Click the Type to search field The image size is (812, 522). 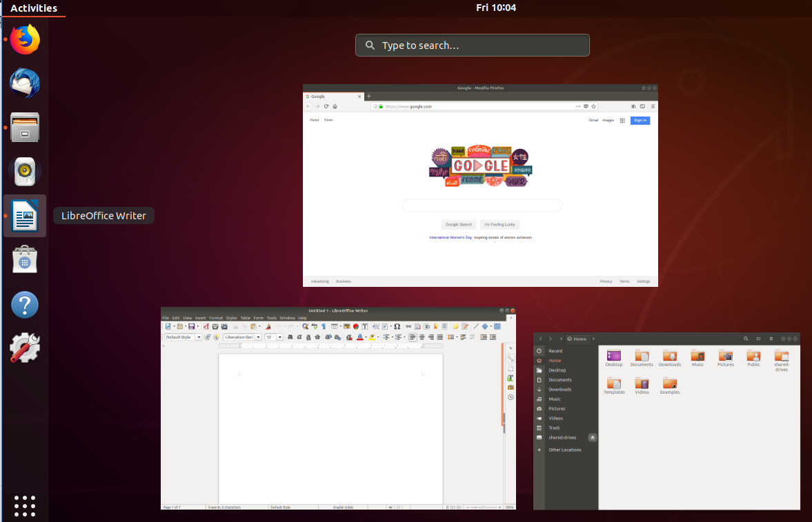coord(473,46)
